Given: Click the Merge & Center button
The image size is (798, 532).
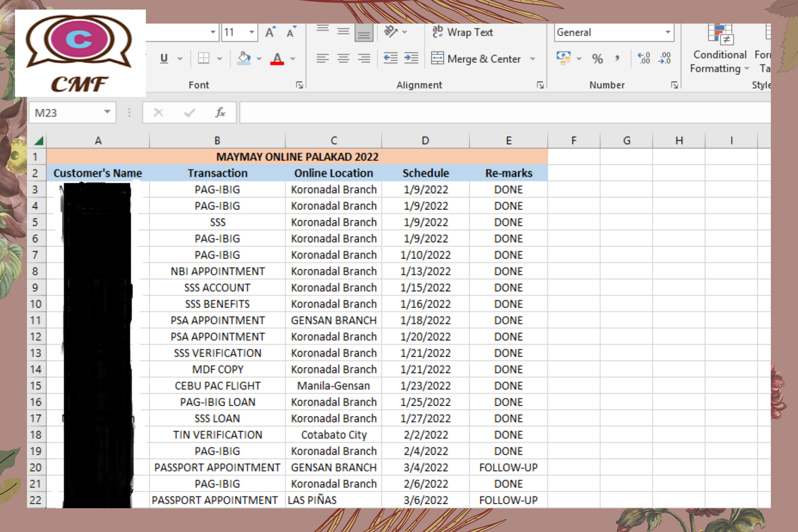Looking at the screenshot, I should click(x=476, y=59).
